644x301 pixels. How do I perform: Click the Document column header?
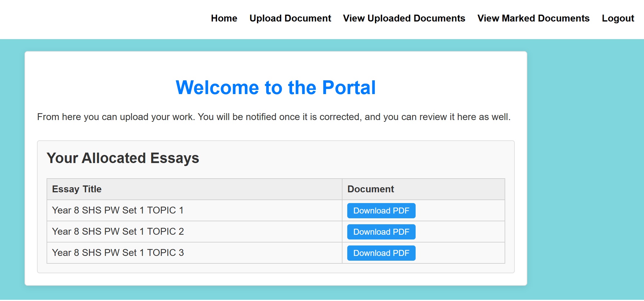(x=371, y=189)
